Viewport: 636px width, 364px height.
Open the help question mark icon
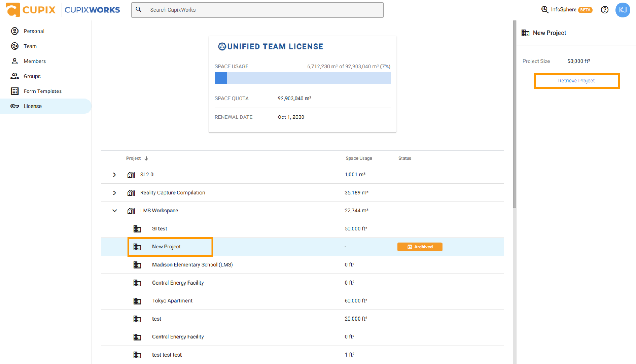click(605, 10)
